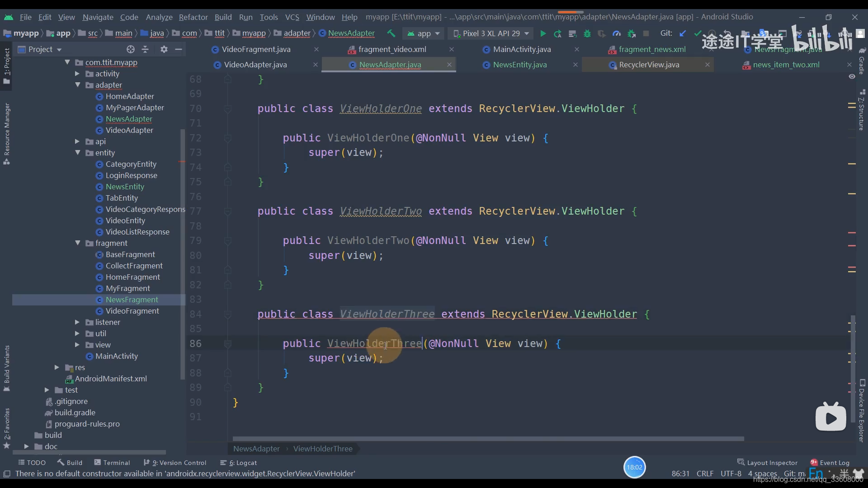Collapse the entity folder
The width and height of the screenshot is (868, 488).
pyautogui.click(x=77, y=153)
